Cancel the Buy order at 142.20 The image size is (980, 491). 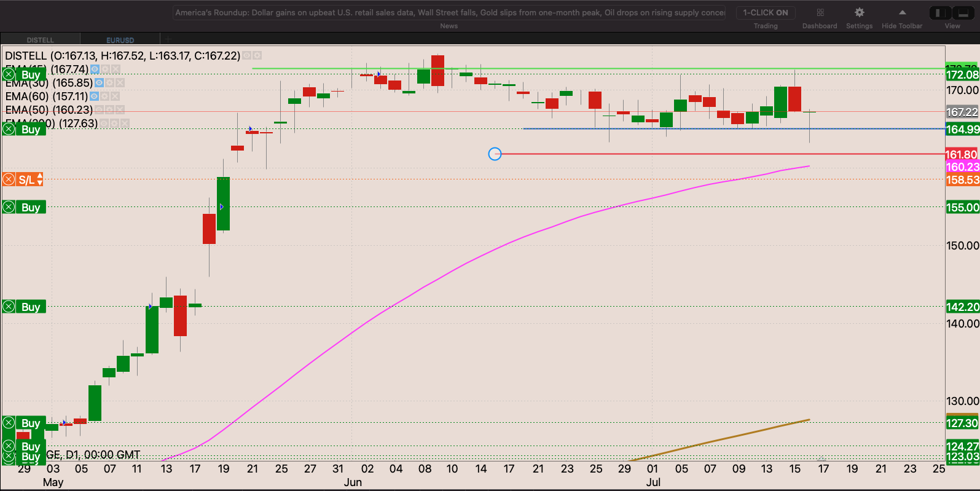tap(9, 307)
